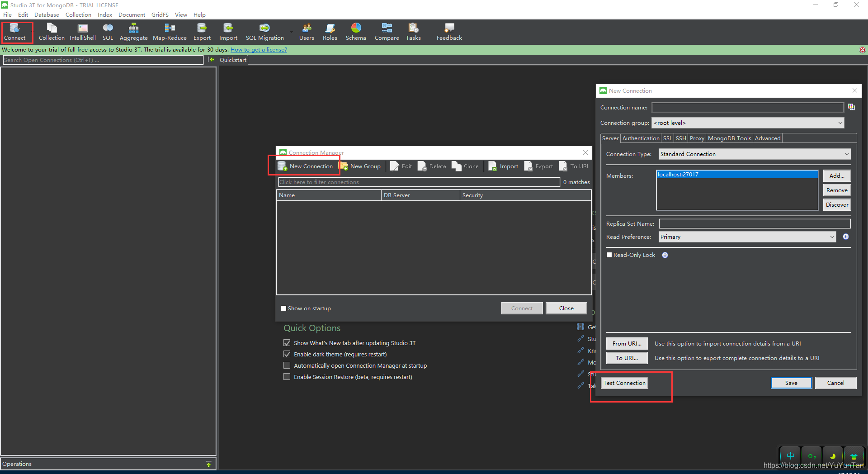
Task: Toggle Show on startup checkbox
Action: [283, 308]
